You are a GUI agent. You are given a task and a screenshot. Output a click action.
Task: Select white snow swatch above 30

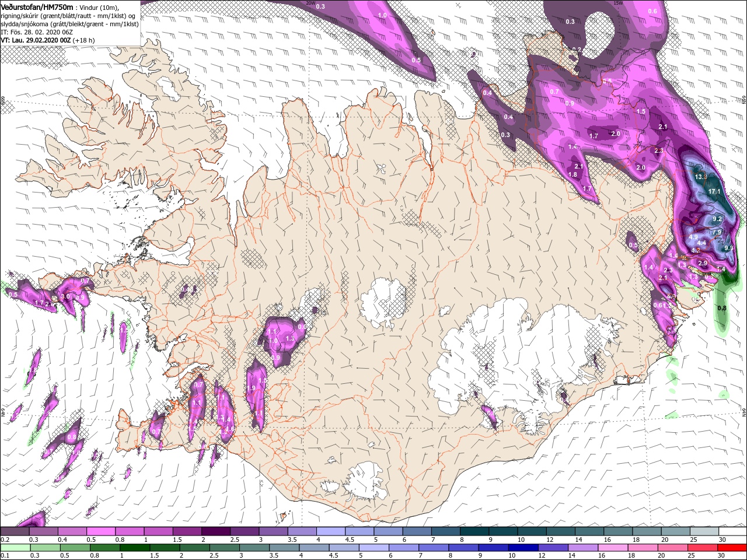(x=732, y=532)
